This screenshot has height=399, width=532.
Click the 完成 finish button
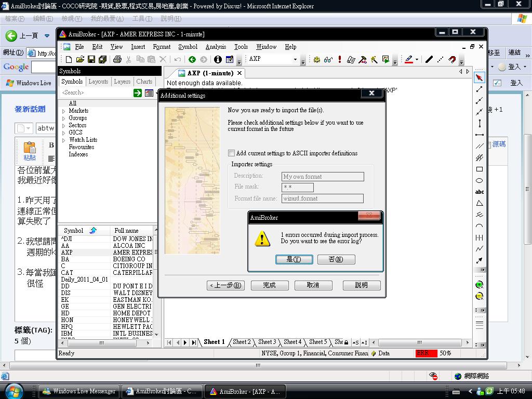[x=270, y=285]
